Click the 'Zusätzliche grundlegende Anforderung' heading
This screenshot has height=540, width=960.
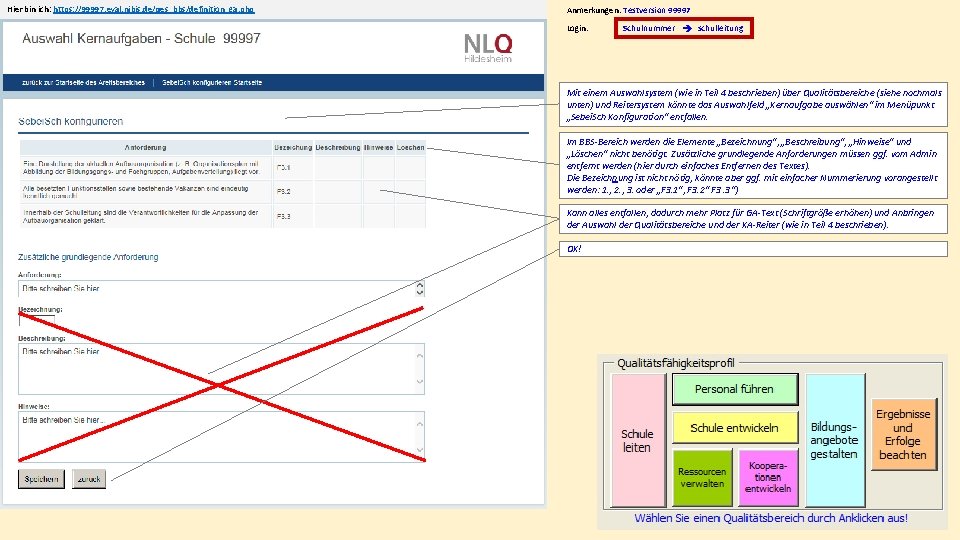tap(88, 257)
